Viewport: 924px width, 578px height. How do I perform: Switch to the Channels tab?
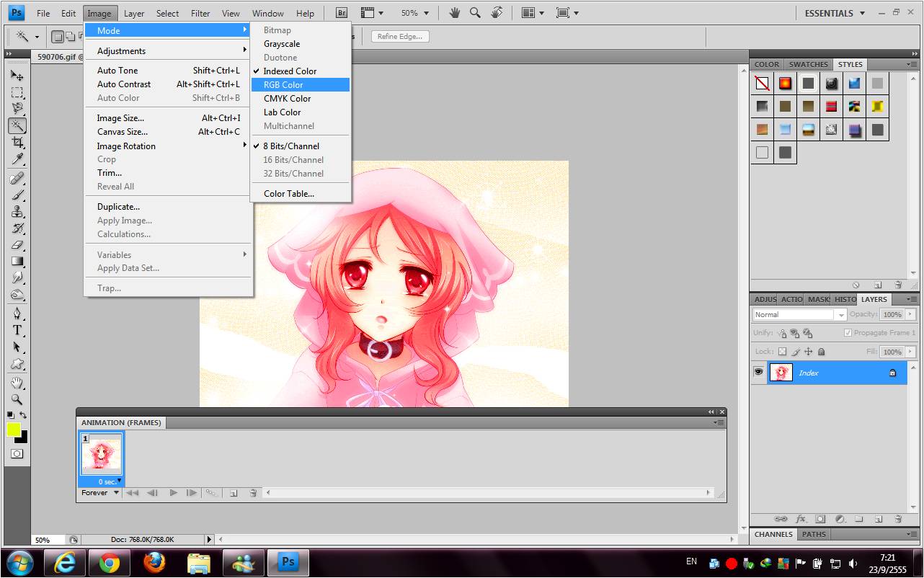[x=773, y=535]
